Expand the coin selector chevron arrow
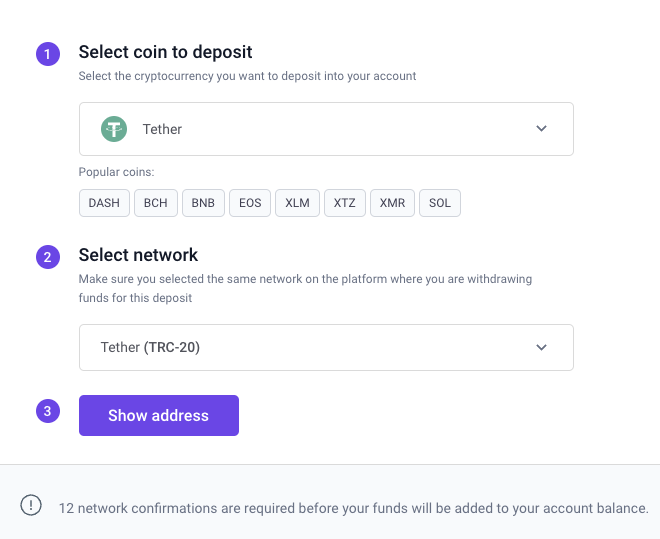This screenshot has height=539, width=660. (x=541, y=129)
